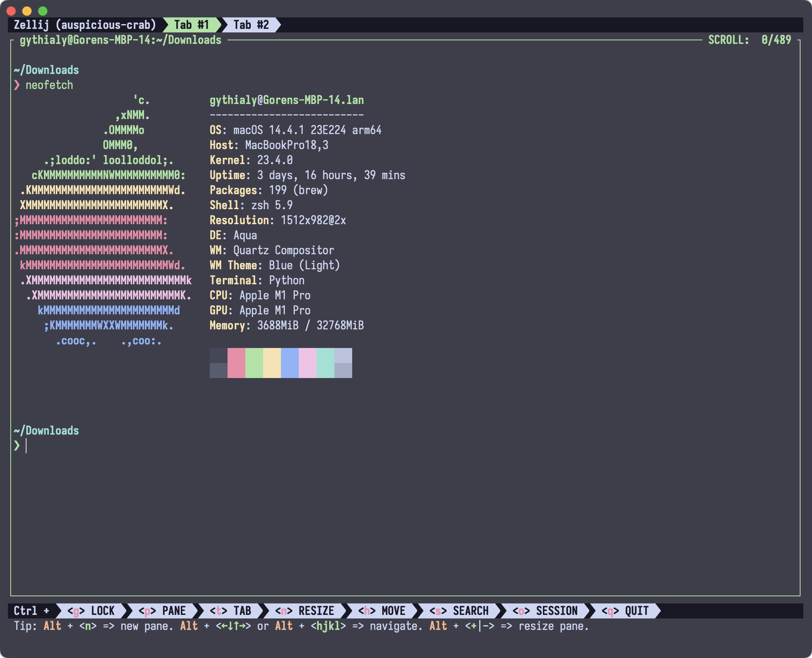The height and width of the screenshot is (658, 812).
Task: Click the 'Alt + <n> => new pane' tip
Action: pyautogui.click(x=108, y=626)
